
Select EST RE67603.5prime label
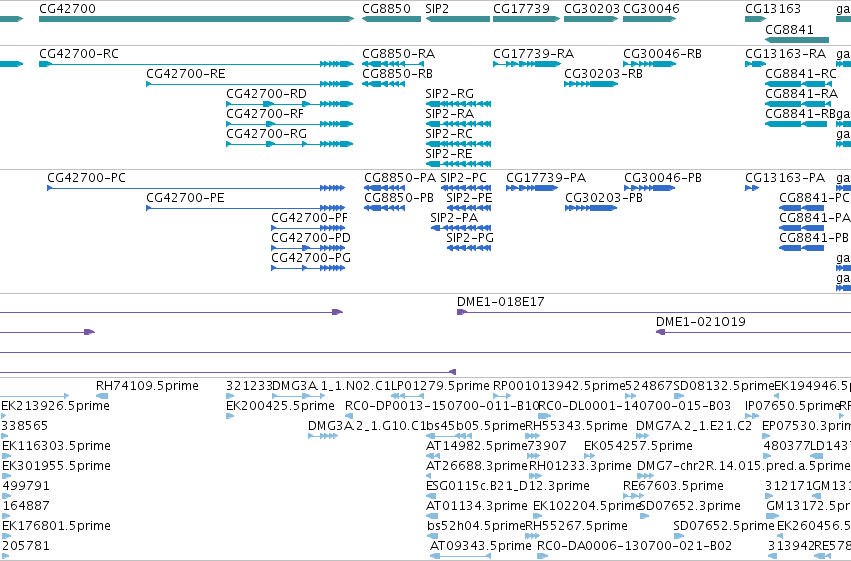(673, 486)
